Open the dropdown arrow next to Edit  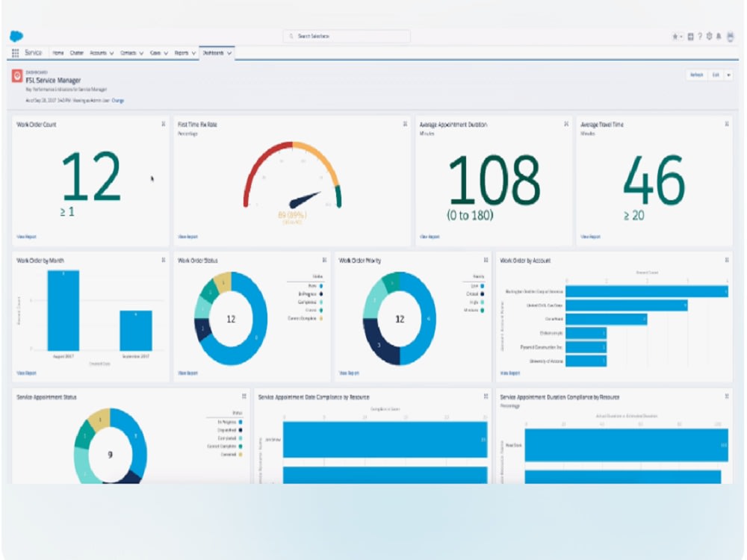point(728,75)
